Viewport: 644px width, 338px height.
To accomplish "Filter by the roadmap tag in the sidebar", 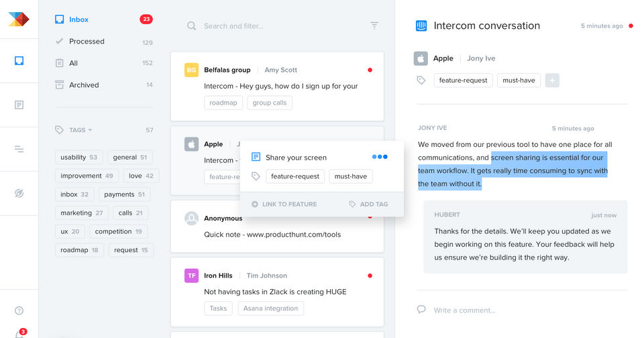I will (79, 249).
